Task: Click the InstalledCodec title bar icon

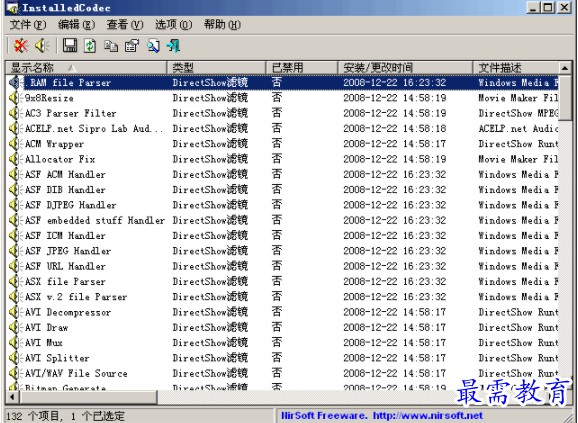Action: click(x=13, y=8)
